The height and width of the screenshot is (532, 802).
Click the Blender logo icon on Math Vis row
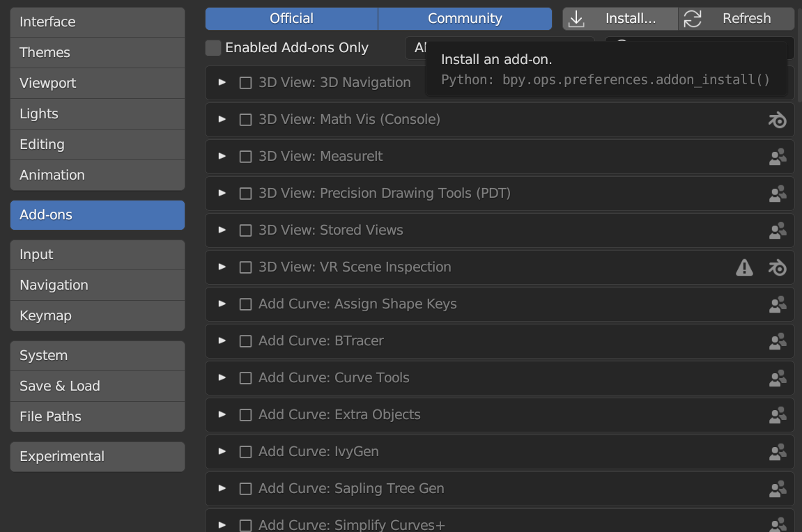point(777,120)
